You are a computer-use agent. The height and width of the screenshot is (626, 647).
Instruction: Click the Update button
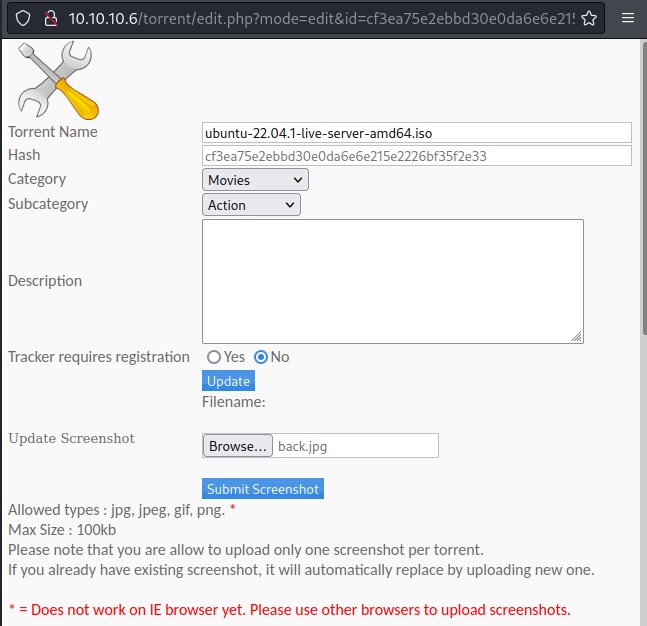(x=228, y=381)
